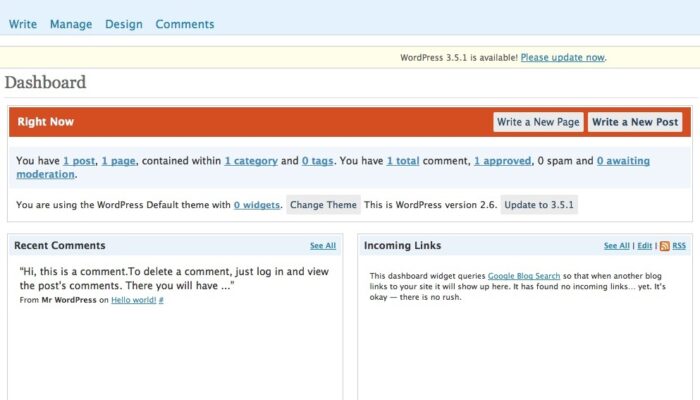700x400 pixels.
Task: Click the 'Recent Comments' widget title
Action: 60,246
